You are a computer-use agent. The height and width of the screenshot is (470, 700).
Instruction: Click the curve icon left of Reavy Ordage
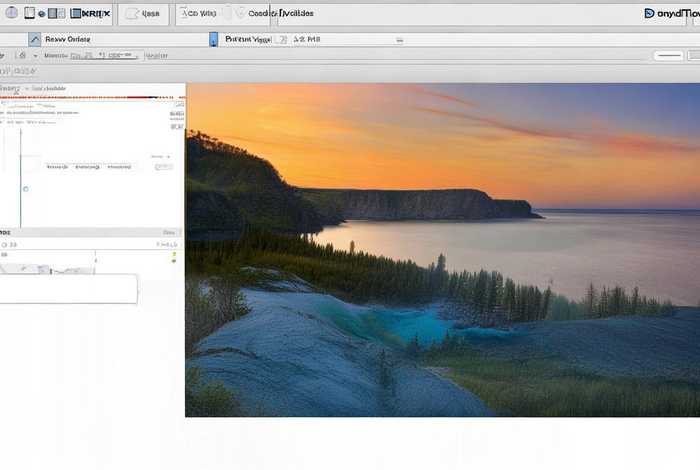pos(35,39)
